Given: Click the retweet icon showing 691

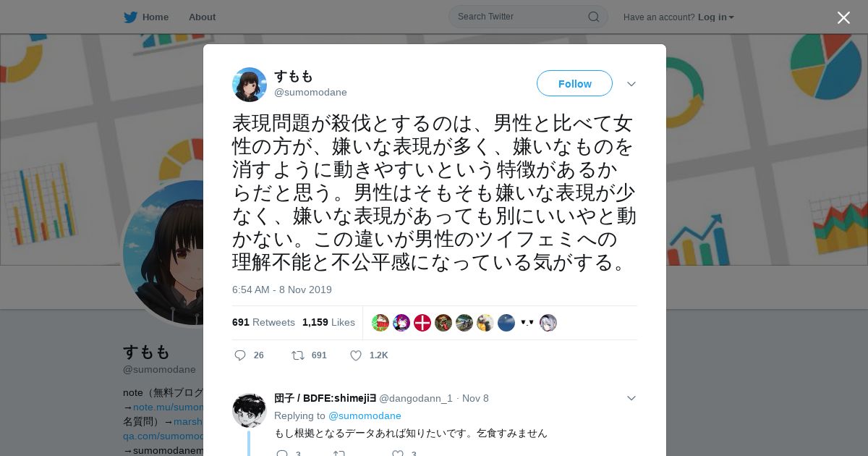Looking at the screenshot, I should tap(297, 355).
